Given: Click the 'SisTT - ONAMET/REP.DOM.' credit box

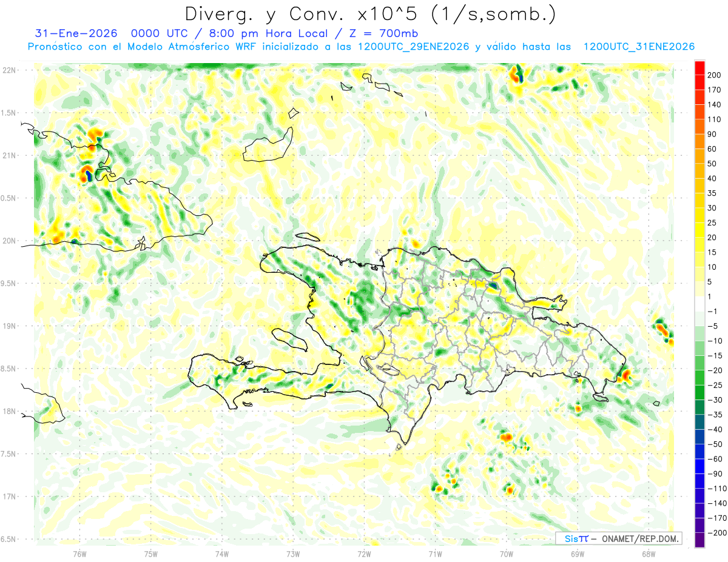Looking at the screenshot, I should click(x=618, y=538).
